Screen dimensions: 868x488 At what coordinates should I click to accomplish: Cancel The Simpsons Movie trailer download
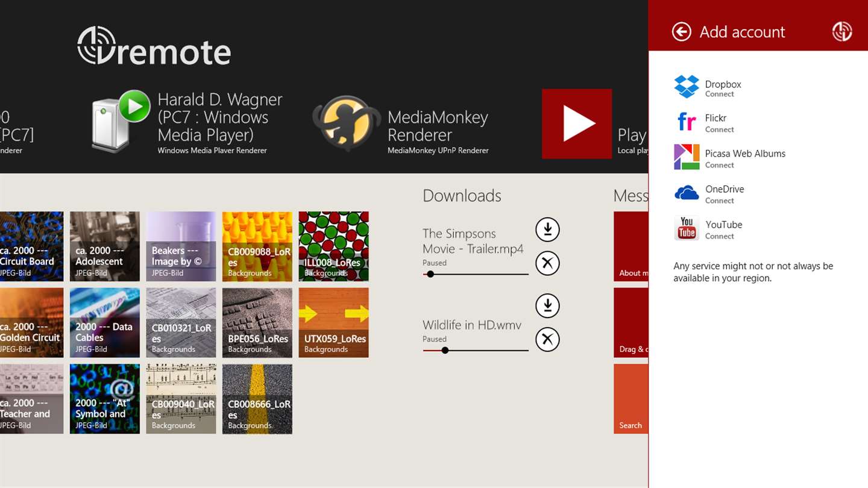[547, 263]
